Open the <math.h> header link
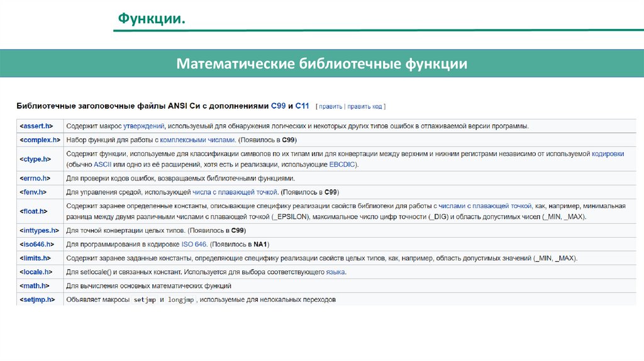This screenshot has width=644, height=361. coord(34,286)
